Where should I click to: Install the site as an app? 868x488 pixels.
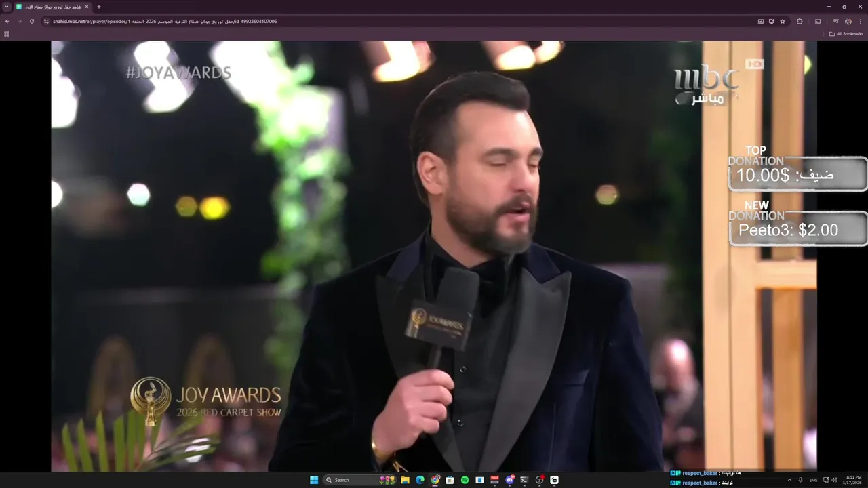point(772,21)
